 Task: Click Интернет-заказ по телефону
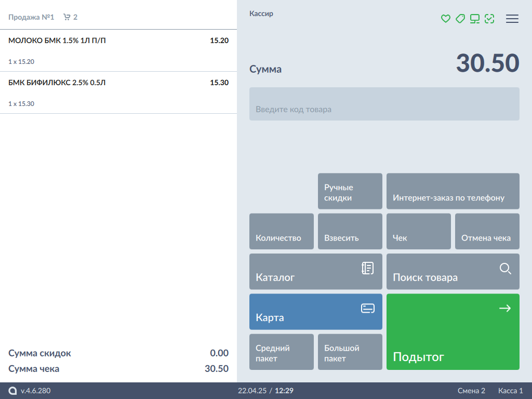(453, 191)
